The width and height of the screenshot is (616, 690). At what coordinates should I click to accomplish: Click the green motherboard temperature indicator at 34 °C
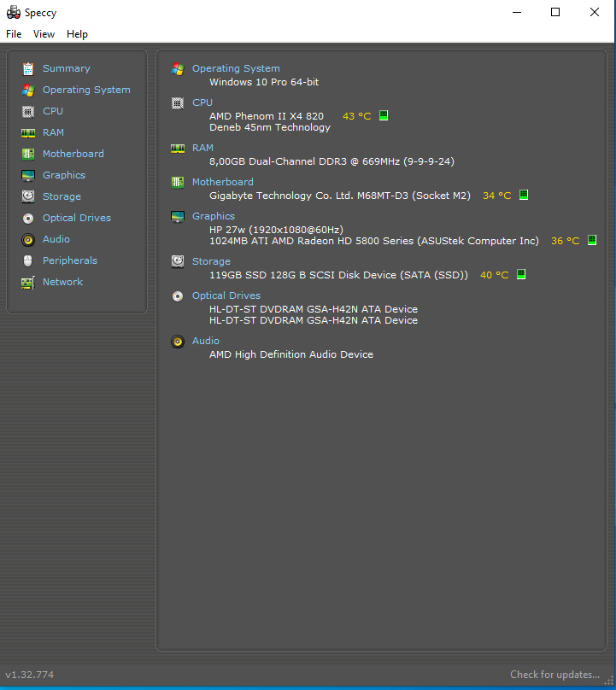(524, 195)
